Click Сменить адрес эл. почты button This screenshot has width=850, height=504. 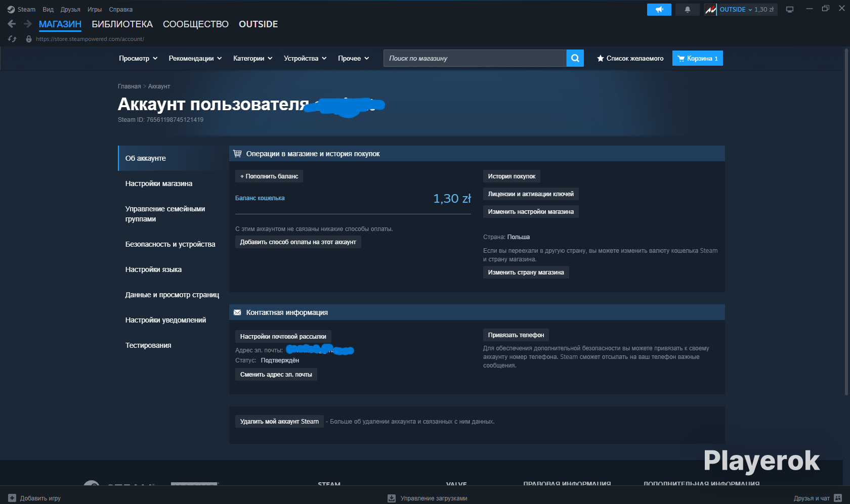coord(276,375)
